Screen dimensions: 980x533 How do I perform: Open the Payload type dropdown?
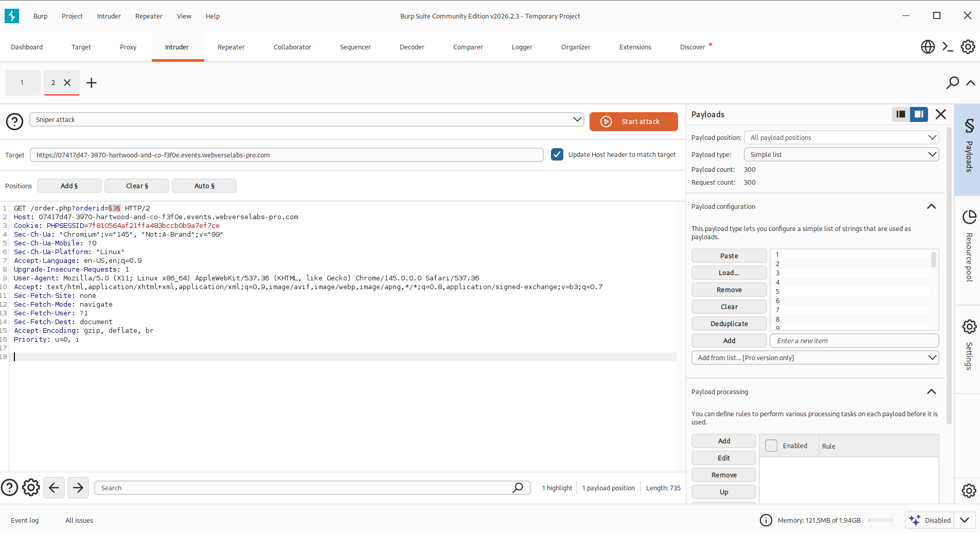point(841,154)
